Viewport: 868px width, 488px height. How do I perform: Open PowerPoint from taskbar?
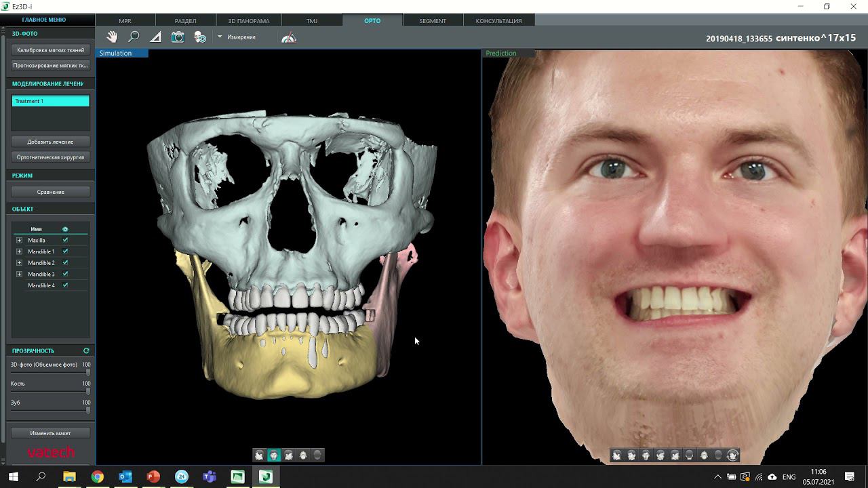[x=153, y=476]
